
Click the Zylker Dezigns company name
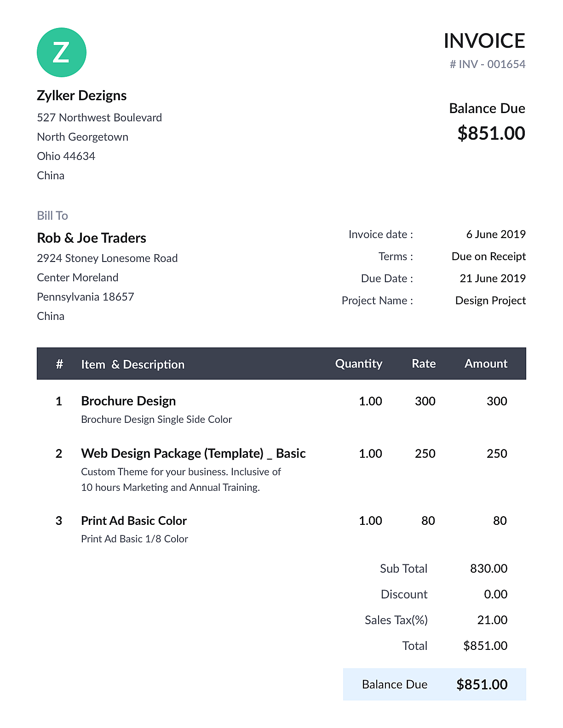tap(81, 96)
